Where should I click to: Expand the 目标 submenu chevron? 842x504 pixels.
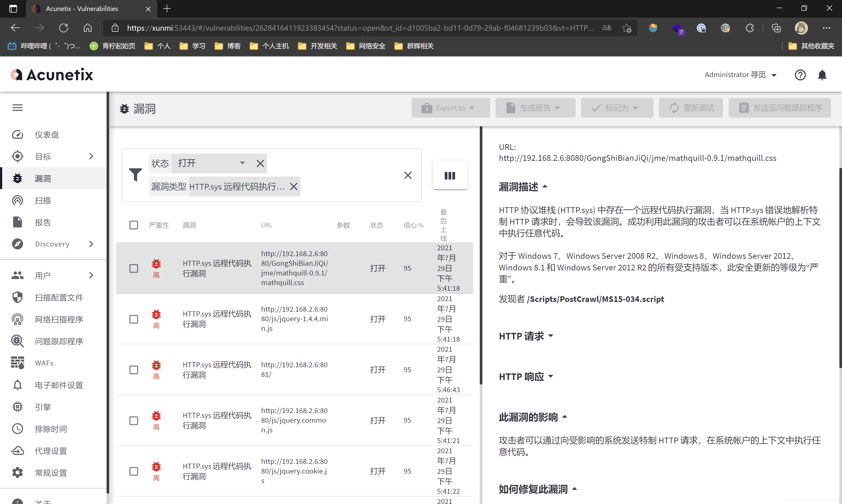click(x=91, y=156)
